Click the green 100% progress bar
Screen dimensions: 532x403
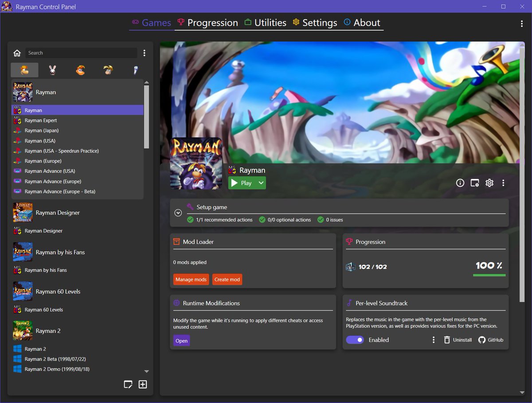click(x=489, y=275)
